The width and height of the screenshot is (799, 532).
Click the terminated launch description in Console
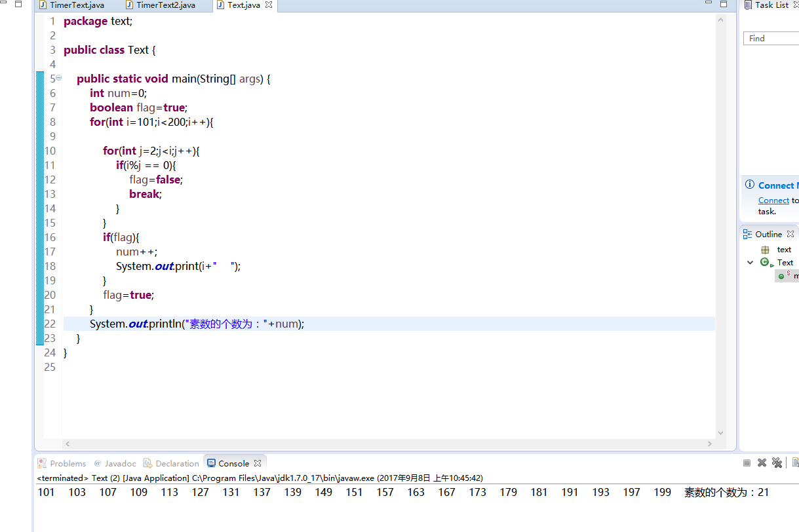pos(260,478)
